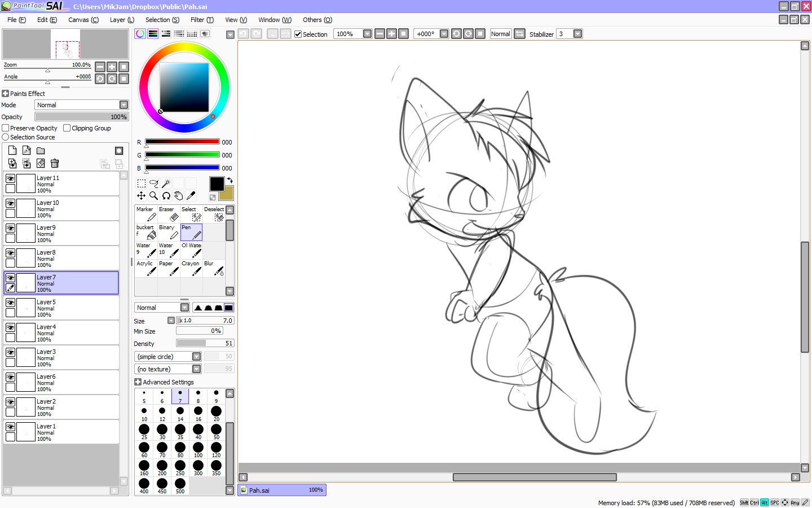Viewport: 812px width, 508px height.
Task: Pick the eyedropper color picker tool
Action: pyautogui.click(x=191, y=196)
